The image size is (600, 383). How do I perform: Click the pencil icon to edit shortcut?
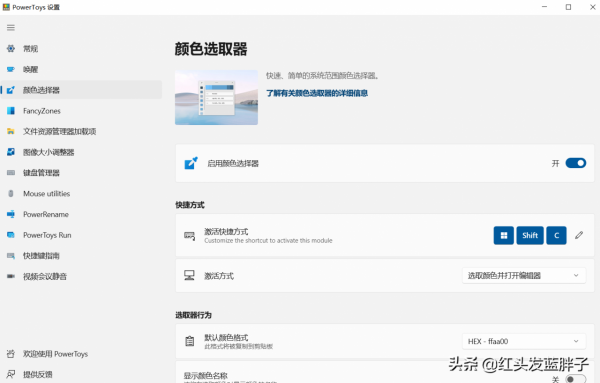[579, 235]
